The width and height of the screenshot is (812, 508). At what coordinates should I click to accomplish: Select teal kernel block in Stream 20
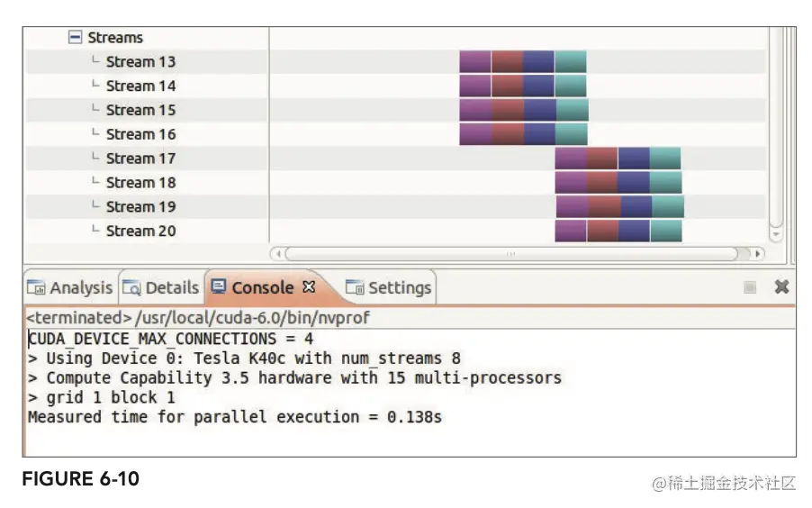(x=666, y=231)
